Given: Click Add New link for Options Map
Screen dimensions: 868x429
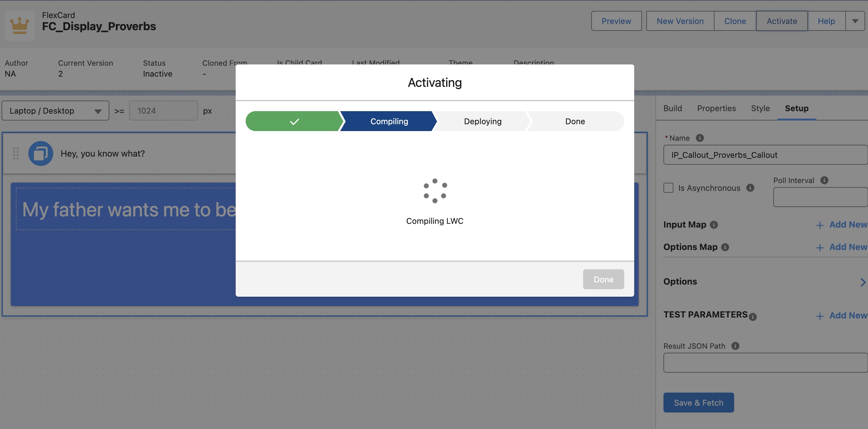Looking at the screenshot, I should click(848, 247).
